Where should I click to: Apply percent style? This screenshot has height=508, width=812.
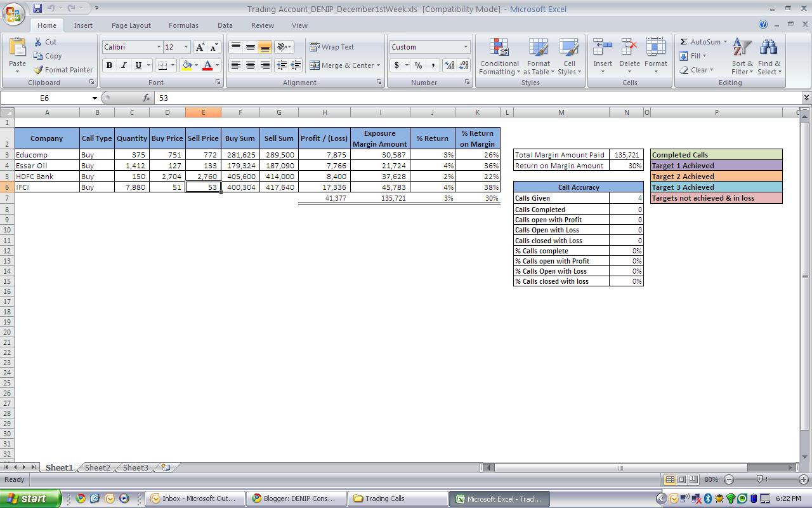(418, 65)
